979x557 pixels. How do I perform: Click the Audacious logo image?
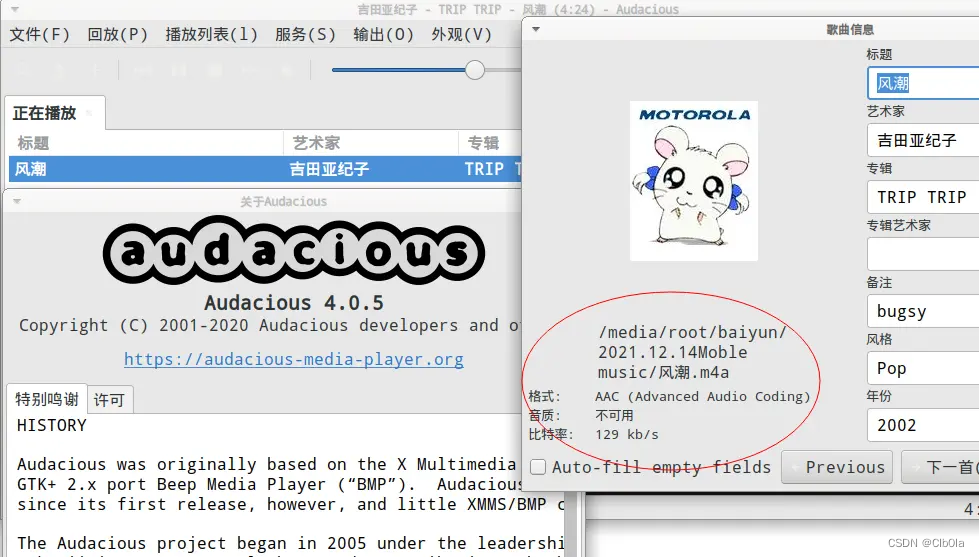pos(293,250)
